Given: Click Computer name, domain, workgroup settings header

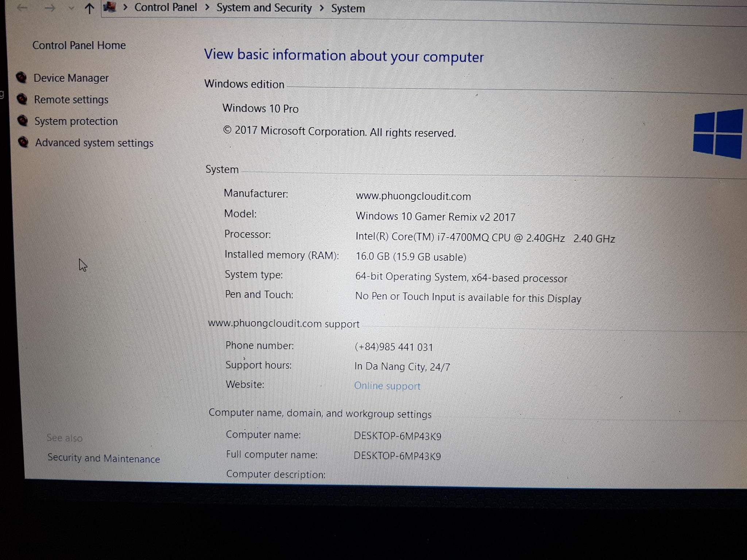Looking at the screenshot, I should click(x=320, y=413).
